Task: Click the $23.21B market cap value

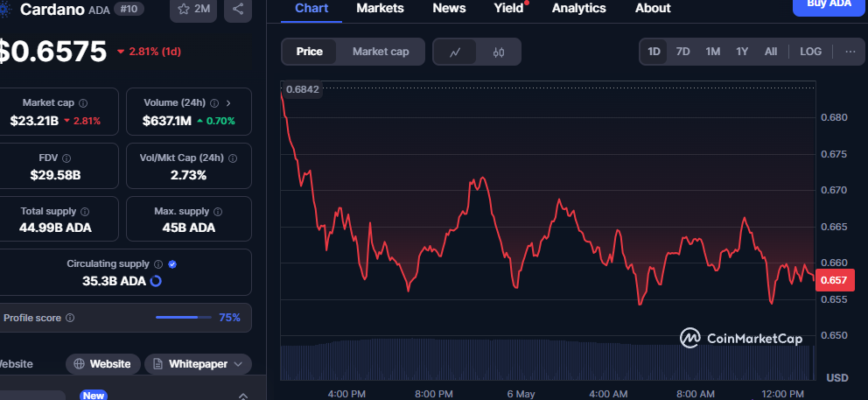Action: [x=34, y=121]
